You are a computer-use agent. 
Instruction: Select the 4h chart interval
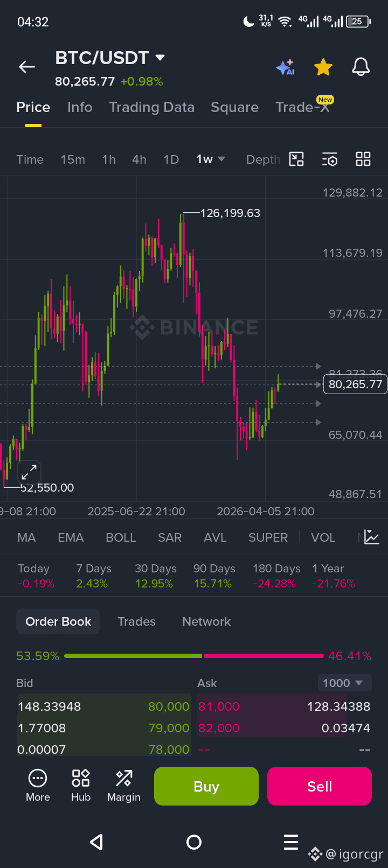[139, 159]
